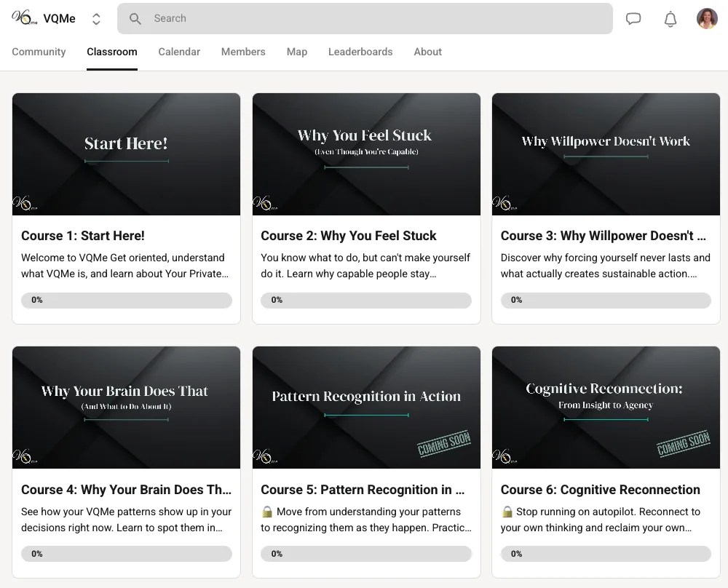The width and height of the screenshot is (728, 588).
Task: Open the Members tab
Action: (x=243, y=52)
